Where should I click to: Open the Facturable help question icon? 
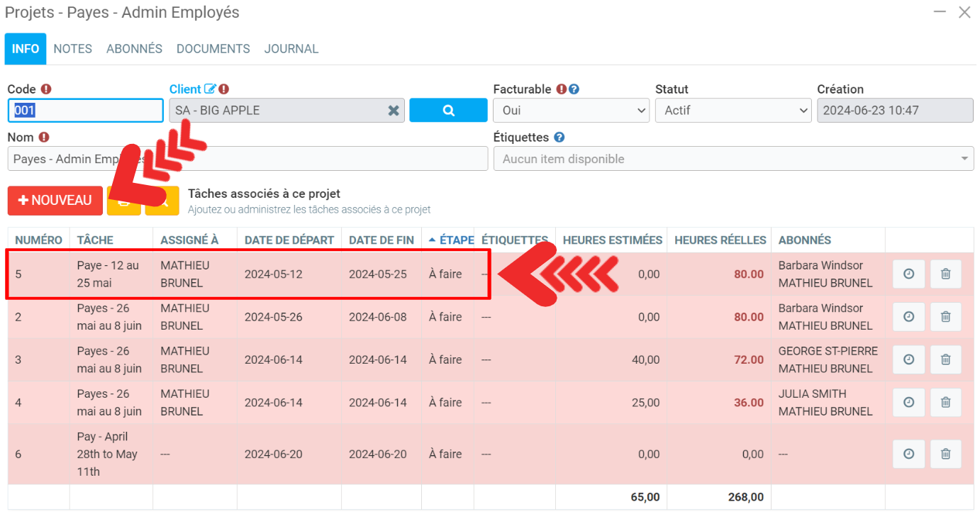(x=574, y=89)
